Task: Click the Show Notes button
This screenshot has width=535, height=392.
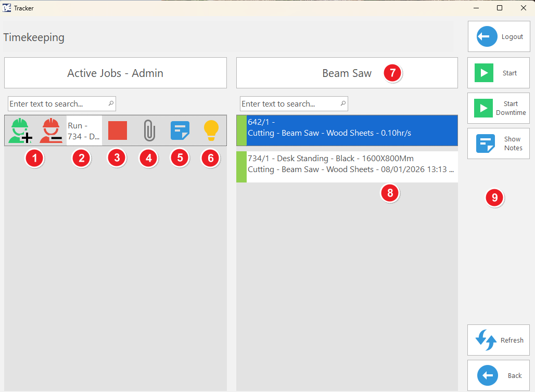Action: point(499,143)
